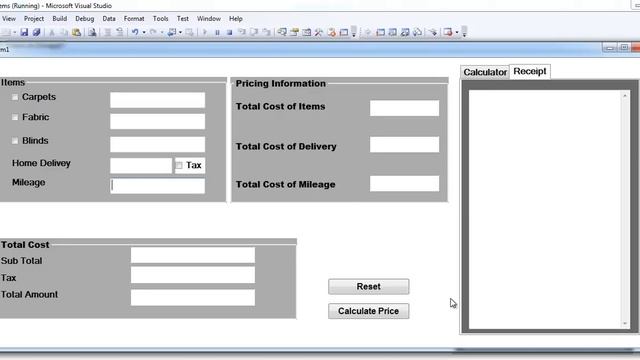Tick the Blinds checkbox
The height and width of the screenshot is (360, 640).
15,141
